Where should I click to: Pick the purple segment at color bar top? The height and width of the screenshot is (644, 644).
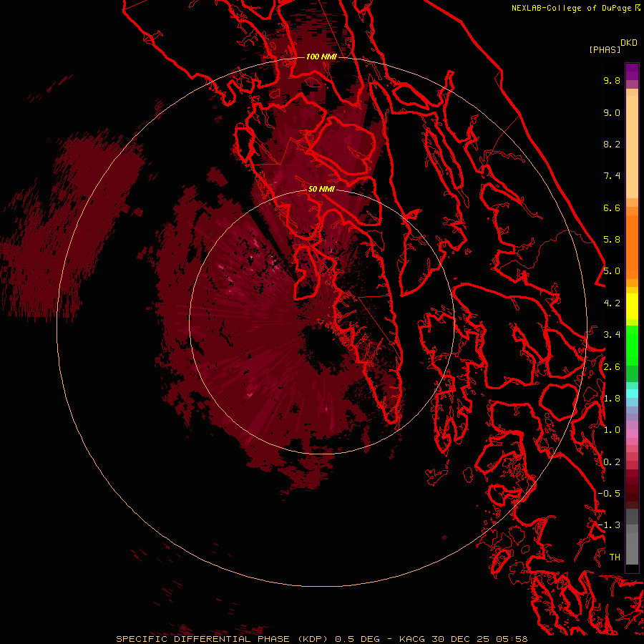pos(632,72)
